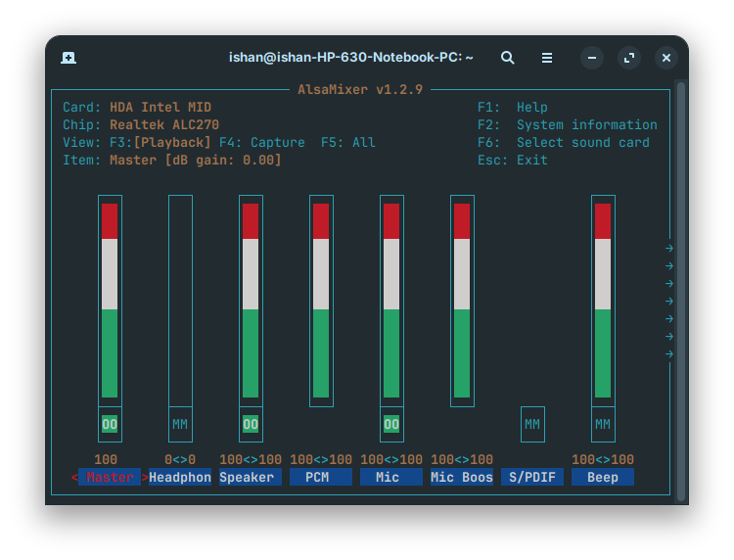This screenshot has width=734, height=560.
Task: Click the new tab icon in title bar
Action: (69, 58)
